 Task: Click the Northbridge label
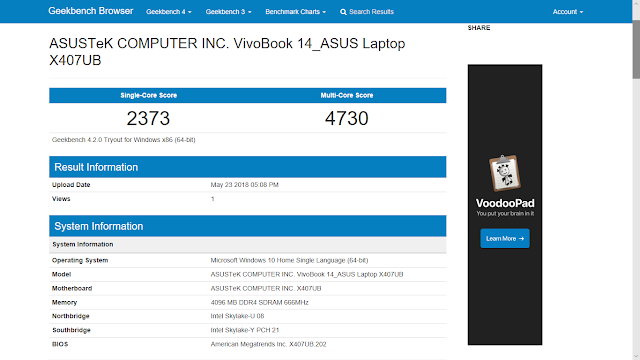click(71, 316)
